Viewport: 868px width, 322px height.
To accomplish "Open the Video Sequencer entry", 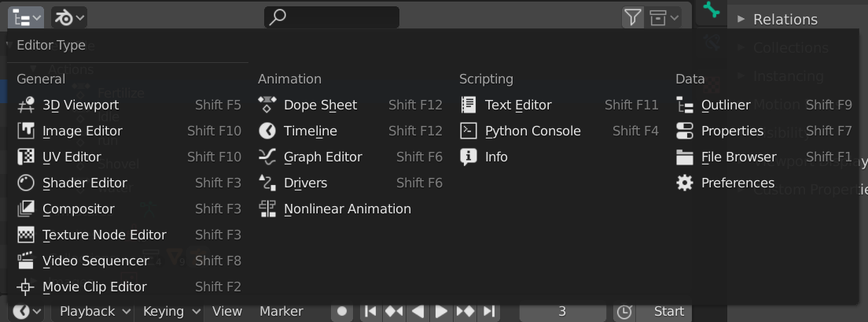I will 129,261.
